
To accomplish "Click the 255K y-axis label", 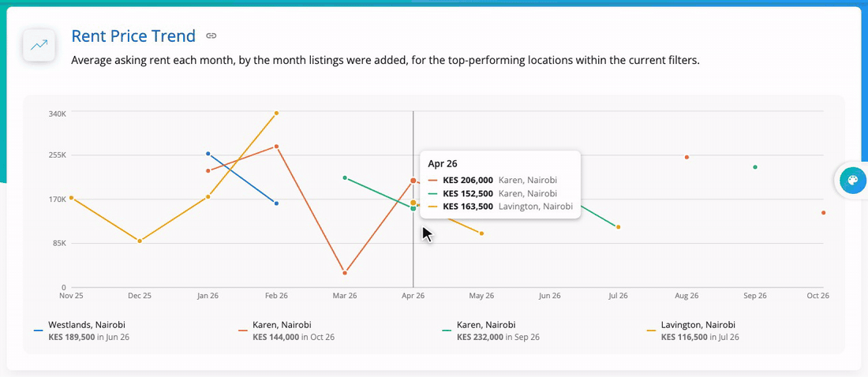I will [x=57, y=155].
